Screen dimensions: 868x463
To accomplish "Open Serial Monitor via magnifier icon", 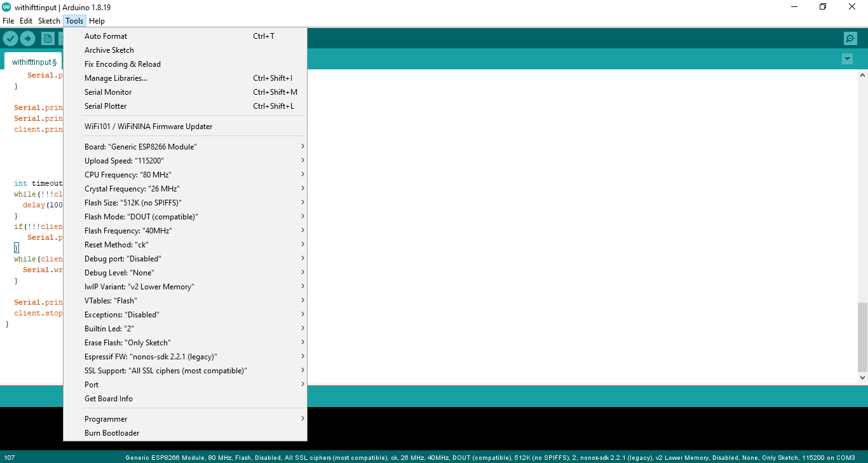I will click(x=850, y=38).
